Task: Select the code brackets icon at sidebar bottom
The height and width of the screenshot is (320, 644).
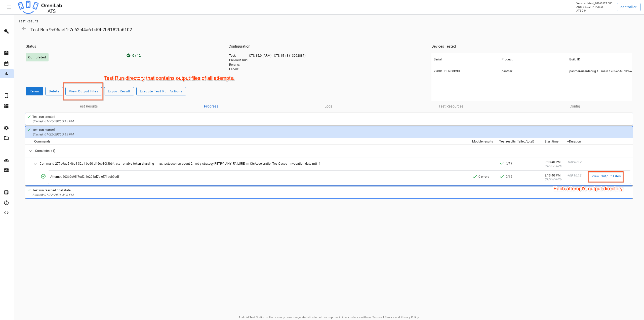Action: [x=6, y=213]
